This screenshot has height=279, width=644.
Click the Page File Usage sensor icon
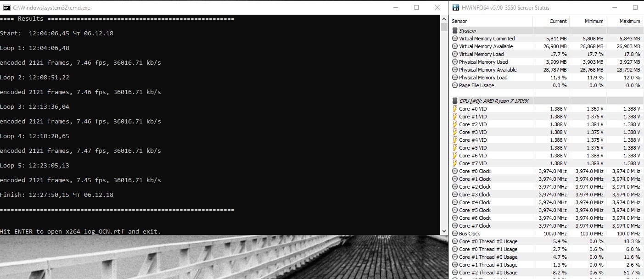[455, 85]
